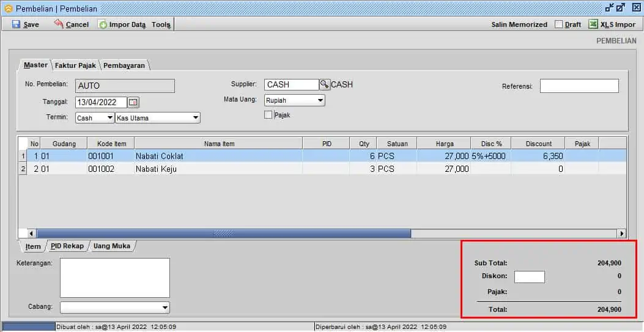Screen dimensions: 644x332
Task: Click the Save floppy disk icon
Action: click(x=16, y=24)
